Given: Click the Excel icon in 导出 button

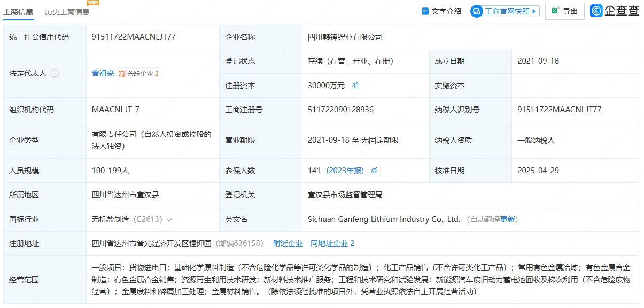Looking at the screenshot, I should point(556,11).
